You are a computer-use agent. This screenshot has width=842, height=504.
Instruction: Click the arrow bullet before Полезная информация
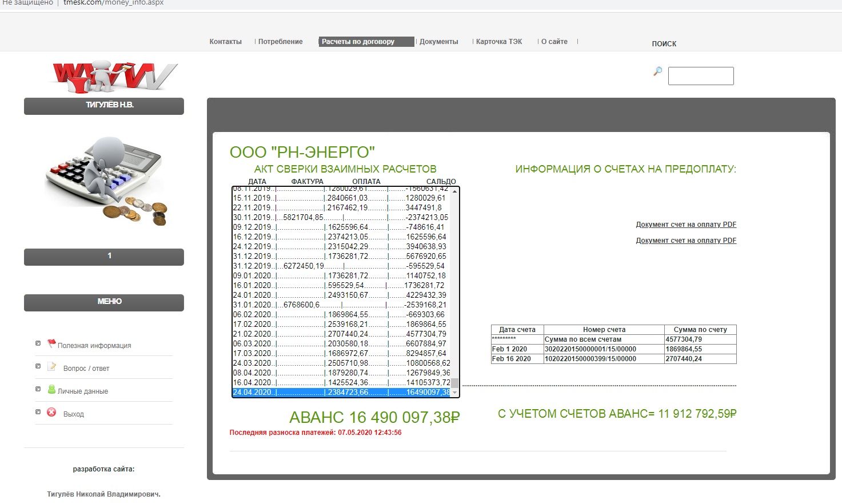38,343
